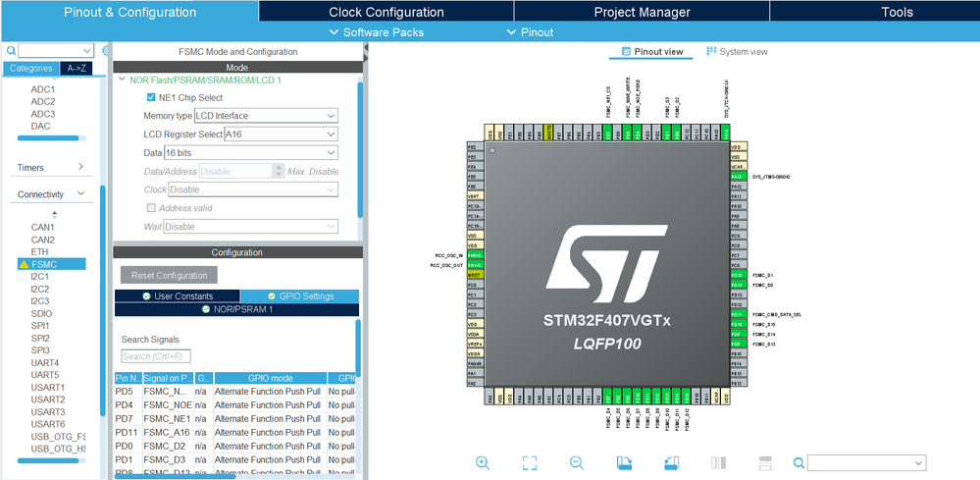Select pin PD14 labeled FSMC_D0
Image resolution: width=980 pixels, height=480 pixels.
739,285
